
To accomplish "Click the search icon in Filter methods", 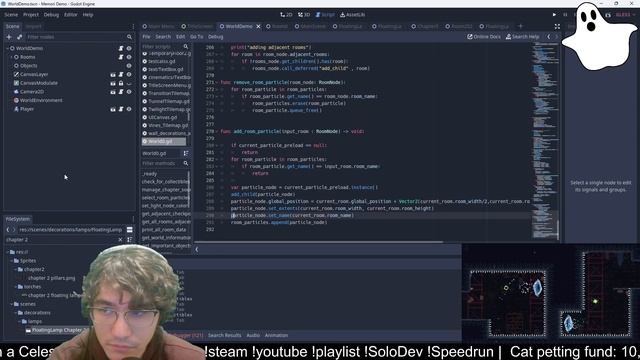I will 186,163.
